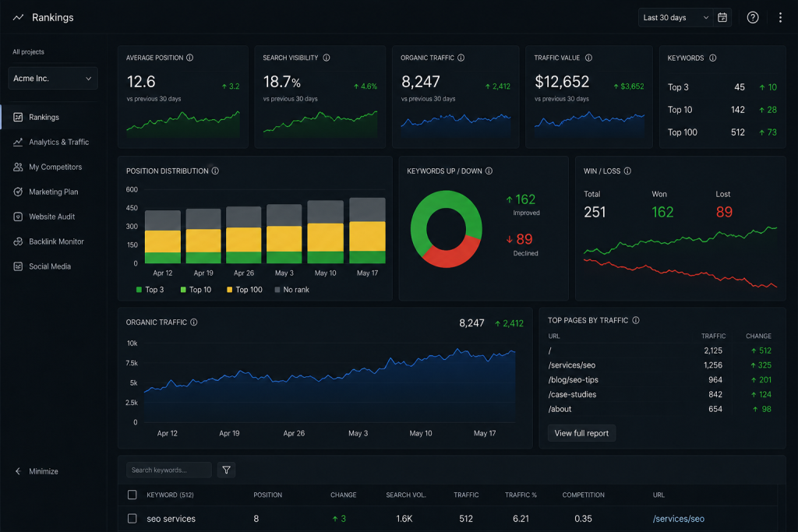Viewport: 798px width, 532px height.
Task: Click the Rankings sidebar icon
Action: coord(18,117)
